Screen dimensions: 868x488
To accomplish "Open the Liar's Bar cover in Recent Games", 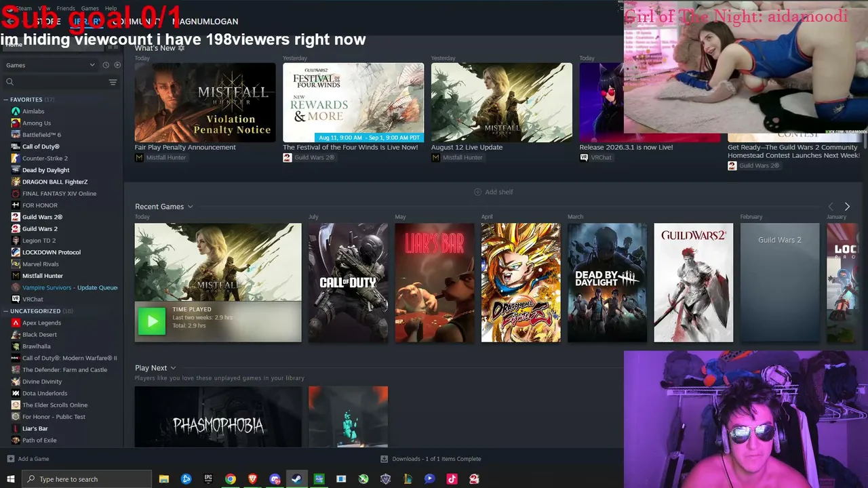I will (435, 283).
